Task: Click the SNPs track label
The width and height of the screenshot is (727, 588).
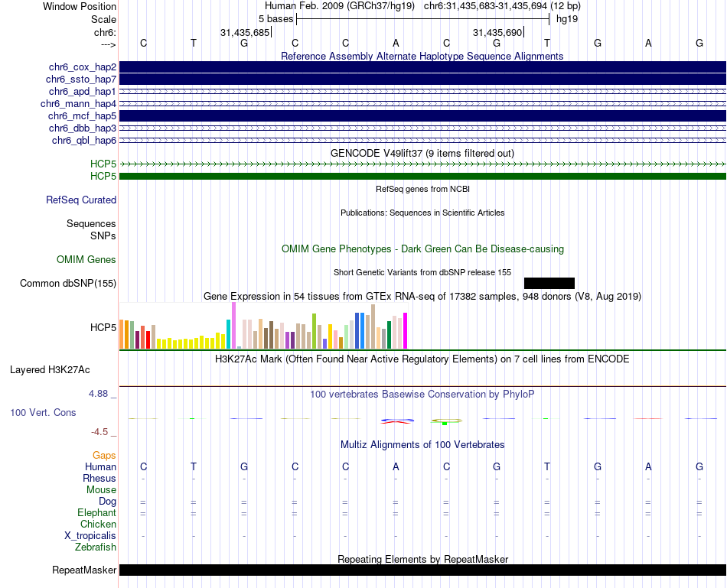Action: [103, 236]
